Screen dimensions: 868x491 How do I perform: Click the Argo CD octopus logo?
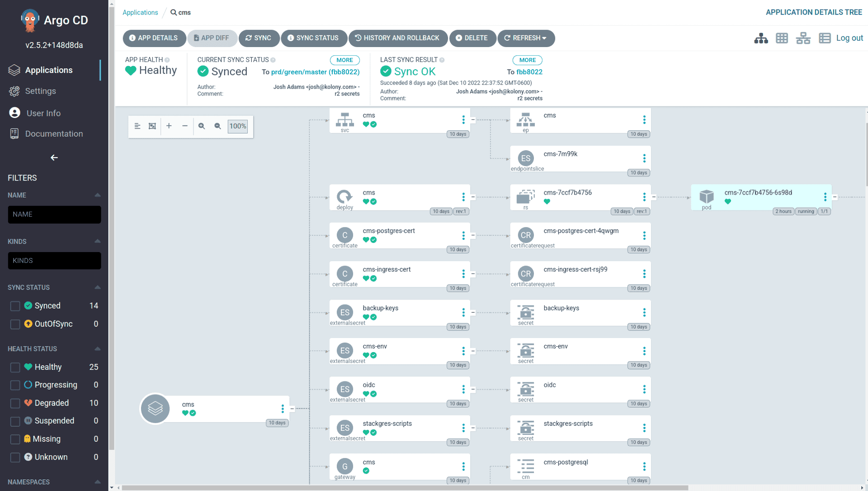pyautogui.click(x=30, y=20)
